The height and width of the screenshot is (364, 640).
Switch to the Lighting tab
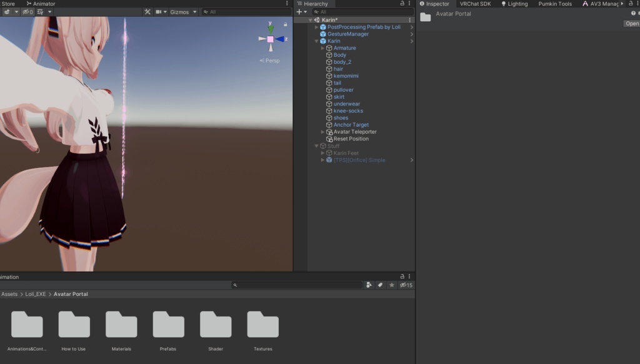pyautogui.click(x=514, y=4)
